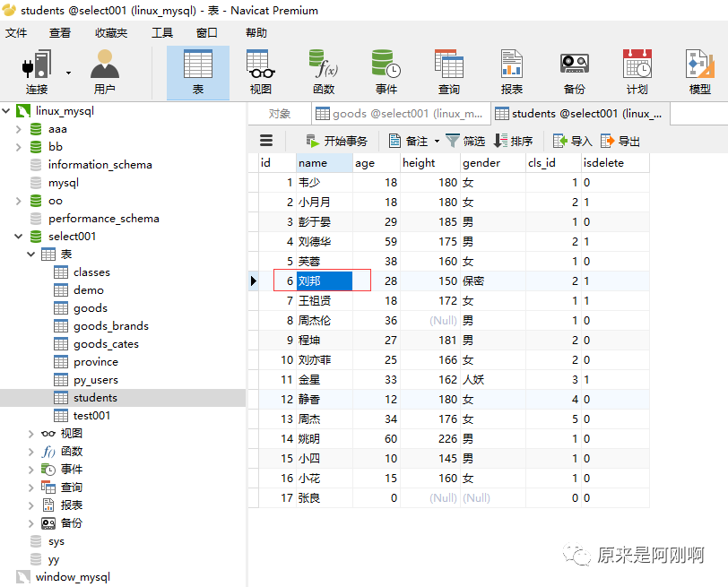The image size is (728, 587).
Task: Click the 排序 sort icon
Action: 500,141
